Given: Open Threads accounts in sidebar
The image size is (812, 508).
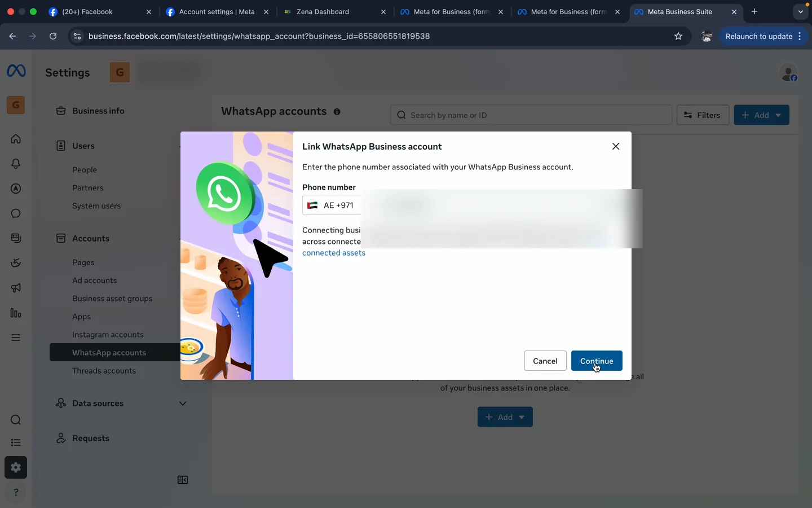Looking at the screenshot, I should [x=104, y=371].
